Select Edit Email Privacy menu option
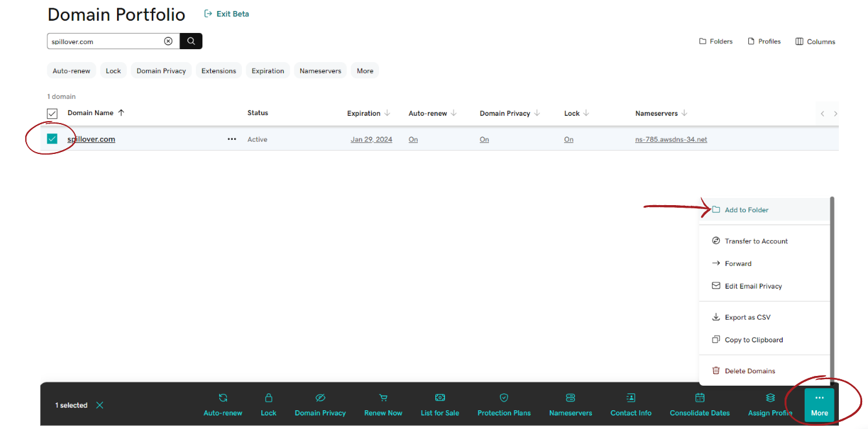Screen dimensions: 868x429 [x=764, y=286]
